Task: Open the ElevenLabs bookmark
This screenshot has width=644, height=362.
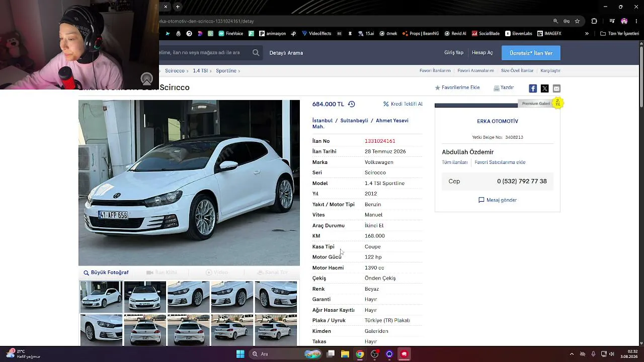Action: (x=519, y=34)
